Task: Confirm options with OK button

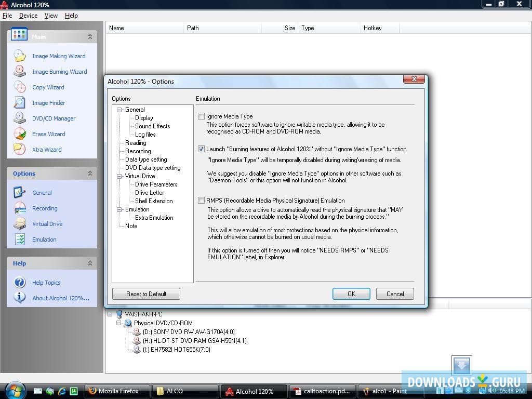Action: point(351,294)
